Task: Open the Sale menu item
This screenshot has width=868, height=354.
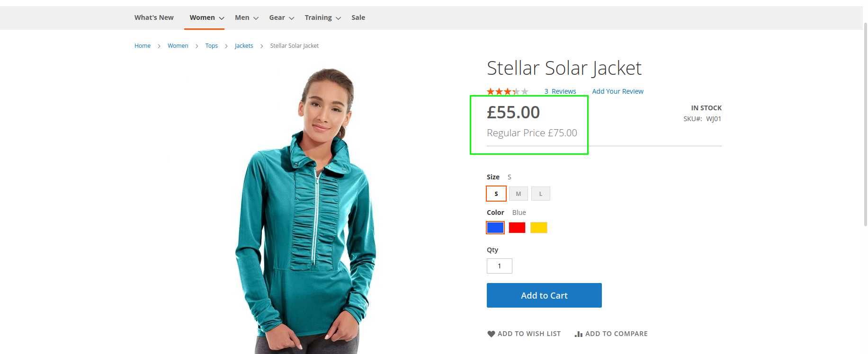Action: (358, 18)
